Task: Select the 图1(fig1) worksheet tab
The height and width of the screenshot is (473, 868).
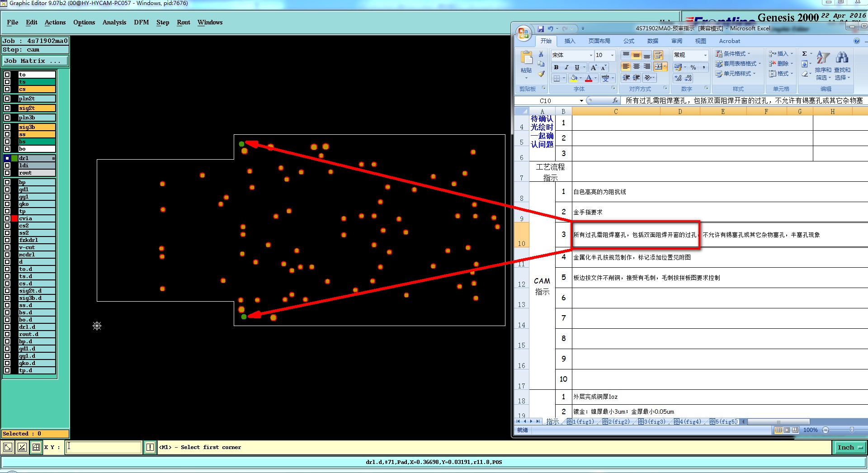Action: pos(580,421)
